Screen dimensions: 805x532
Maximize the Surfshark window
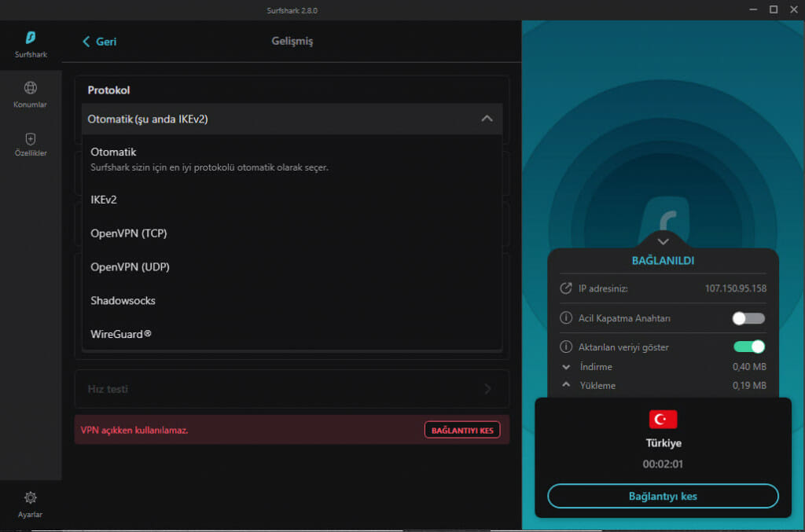point(774,9)
